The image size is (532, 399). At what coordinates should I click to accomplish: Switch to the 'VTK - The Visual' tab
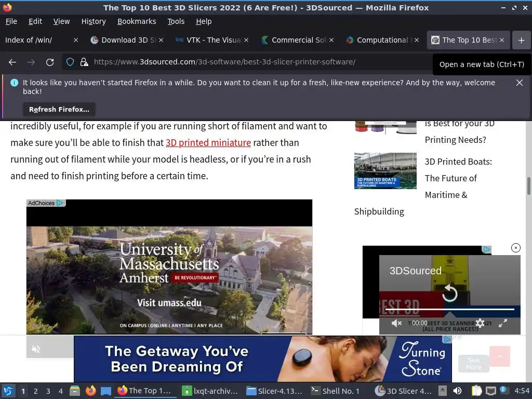coord(210,40)
